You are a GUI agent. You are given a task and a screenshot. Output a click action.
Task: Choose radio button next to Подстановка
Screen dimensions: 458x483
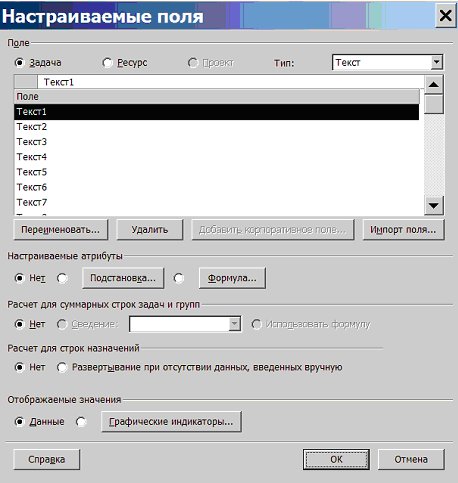62,278
